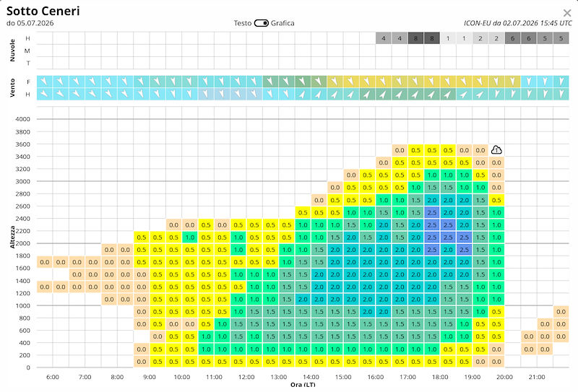Click the 2000 altitude axis label
Image resolution: width=578 pixels, height=392 pixels.
(x=23, y=243)
